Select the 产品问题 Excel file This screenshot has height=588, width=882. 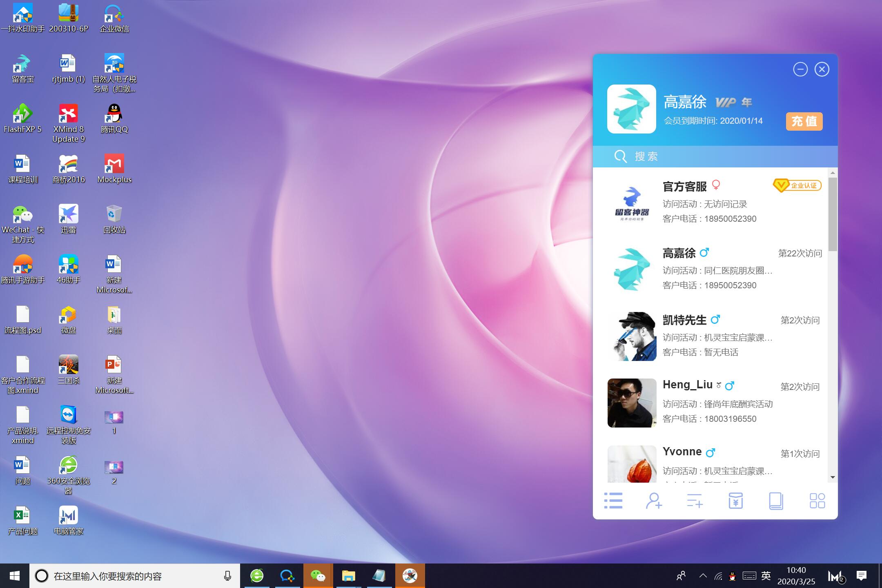(x=23, y=521)
